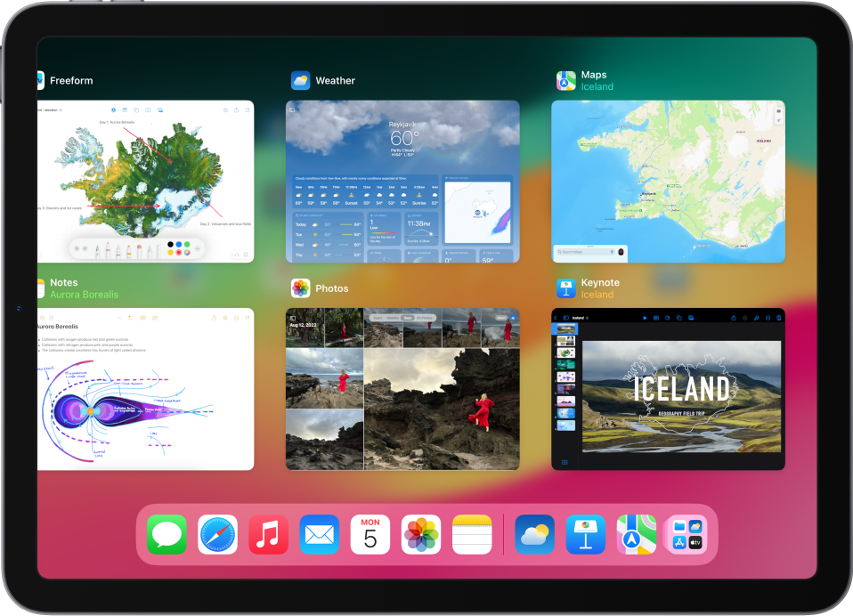Open Maps from the Dock
The width and height of the screenshot is (853, 616).
coord(637,535)
